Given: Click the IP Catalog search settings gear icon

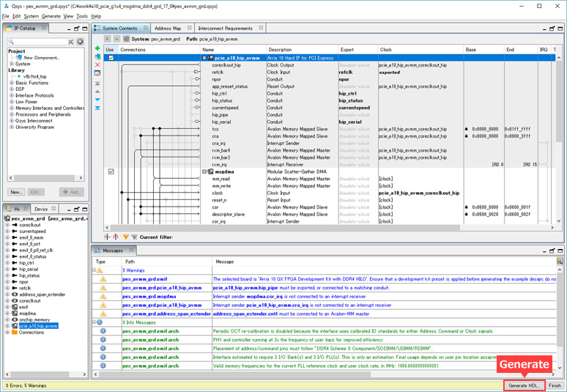Looking at the screenshot, I should (81, 42).
